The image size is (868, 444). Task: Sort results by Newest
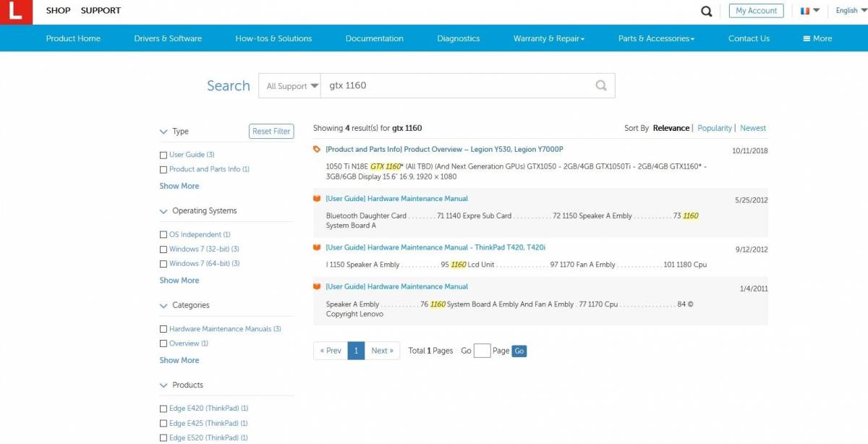point(752,128)
